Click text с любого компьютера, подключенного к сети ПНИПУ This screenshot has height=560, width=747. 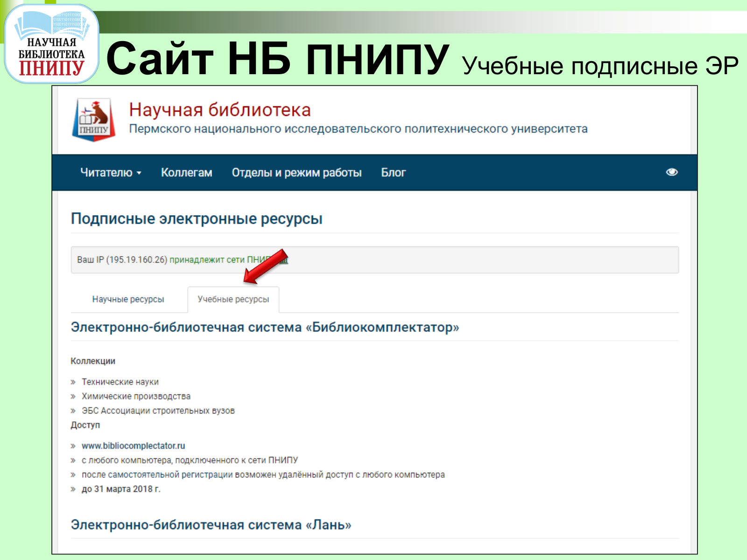(190, 460)
